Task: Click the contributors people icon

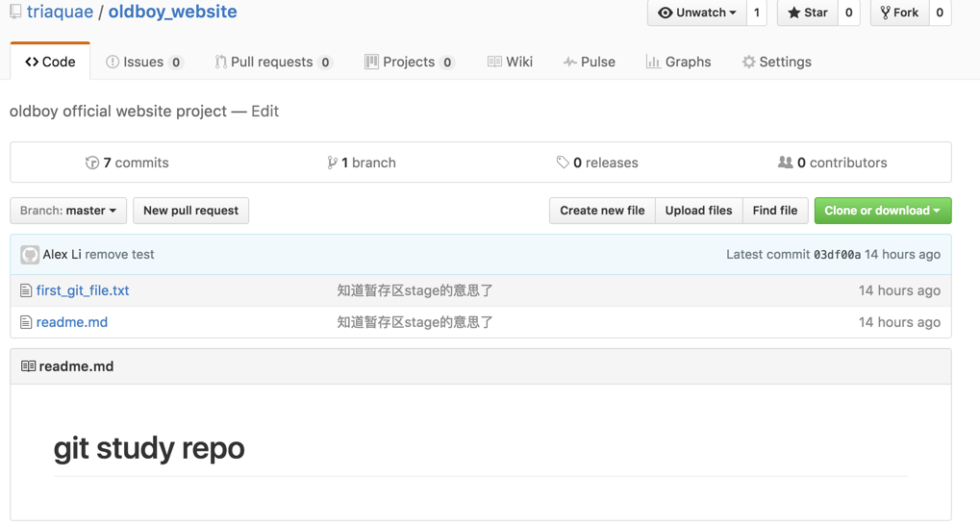Action: [x=785, y=163]
